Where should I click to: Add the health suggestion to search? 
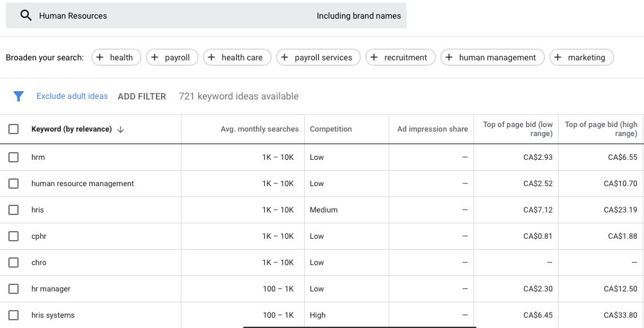point(116,57)
